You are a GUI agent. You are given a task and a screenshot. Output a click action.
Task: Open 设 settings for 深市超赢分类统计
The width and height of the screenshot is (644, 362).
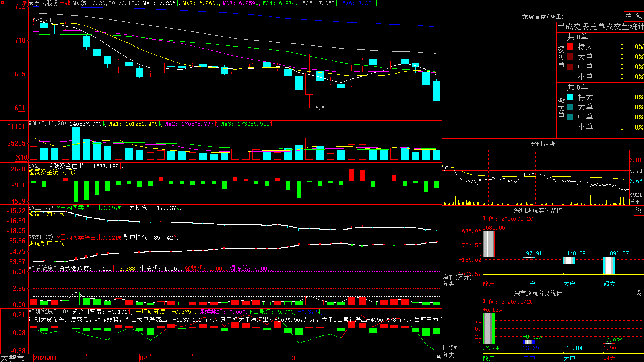(639, 293)
